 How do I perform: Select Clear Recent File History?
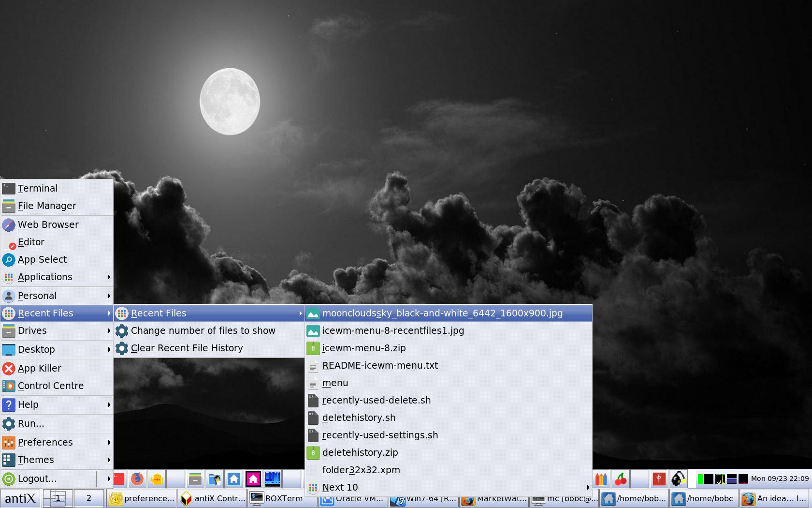187,348
